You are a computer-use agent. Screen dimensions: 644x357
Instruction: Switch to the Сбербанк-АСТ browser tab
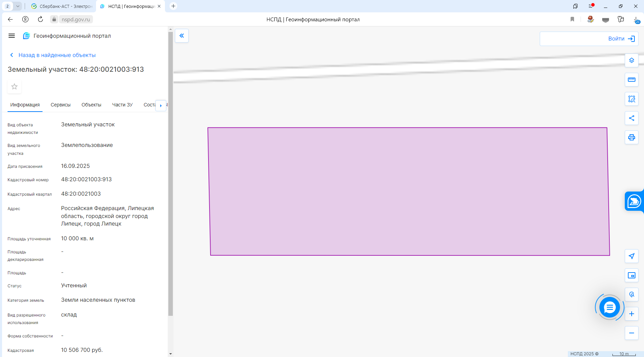(62, 6)
